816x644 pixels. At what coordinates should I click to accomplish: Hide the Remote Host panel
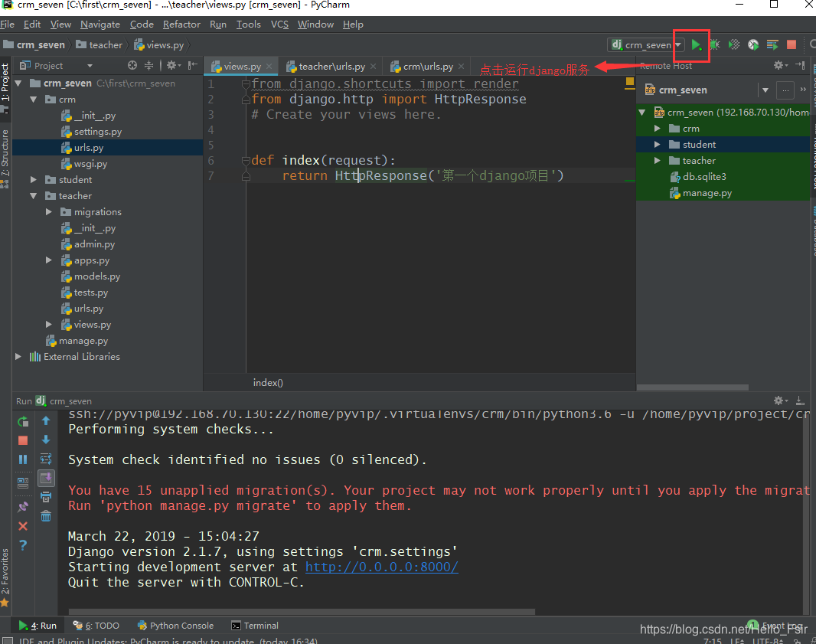pos(801,65)
